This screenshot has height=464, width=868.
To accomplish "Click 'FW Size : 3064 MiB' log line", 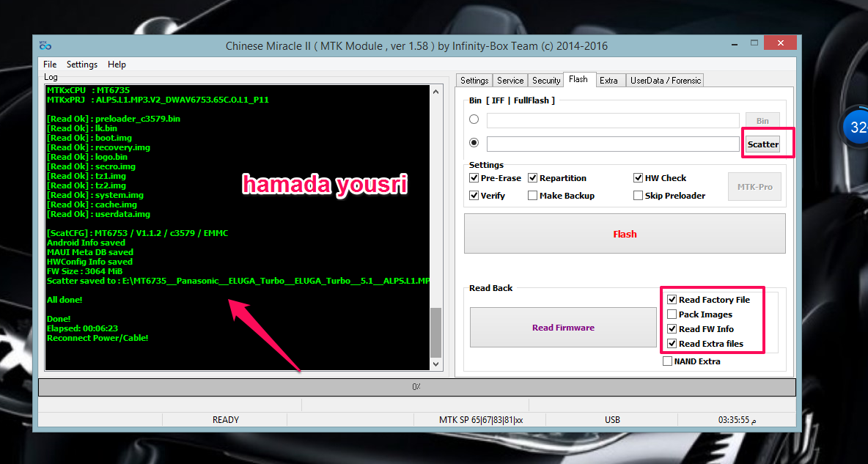I will point(85,271).
